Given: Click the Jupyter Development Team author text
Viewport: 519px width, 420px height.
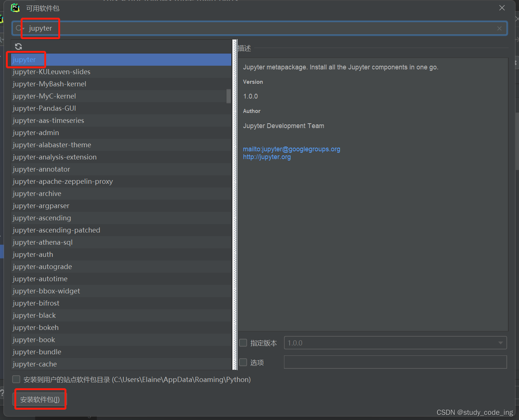Looking at the screenshot, I should click(283, 126).
